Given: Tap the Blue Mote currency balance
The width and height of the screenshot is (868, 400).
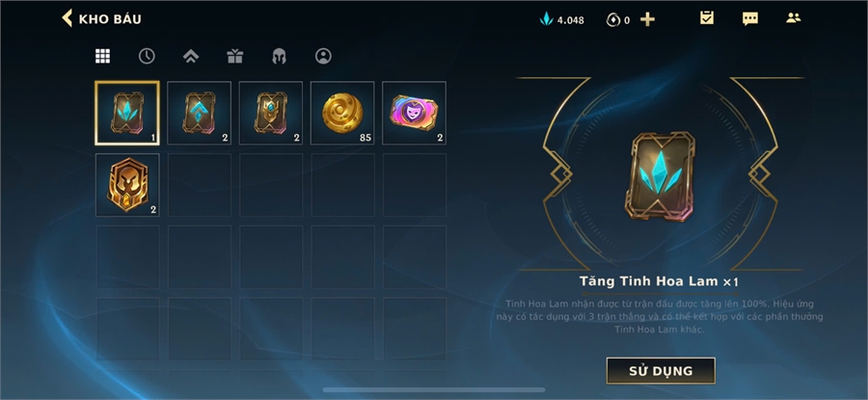Looking at the screenshot, I should tap(562, 20).
